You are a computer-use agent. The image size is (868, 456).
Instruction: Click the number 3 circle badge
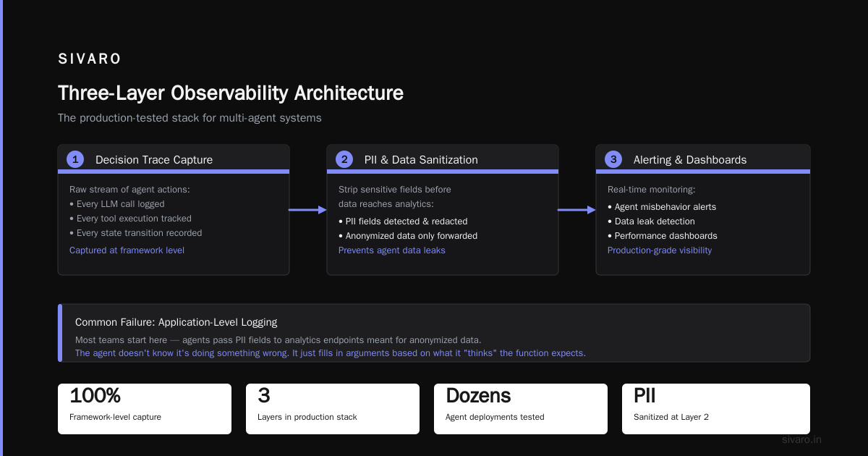pyautogui.click(x=613, y=159)
